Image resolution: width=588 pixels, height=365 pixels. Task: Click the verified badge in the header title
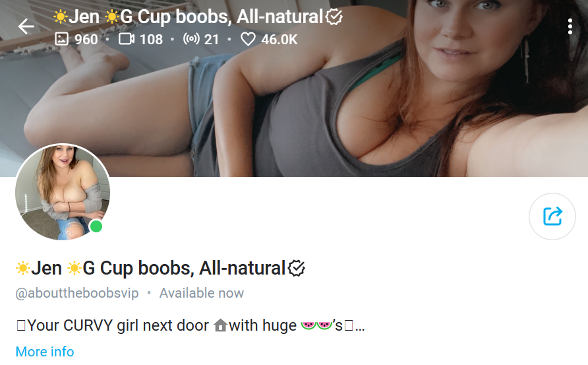pyautogui.click(x=334, y=17)
